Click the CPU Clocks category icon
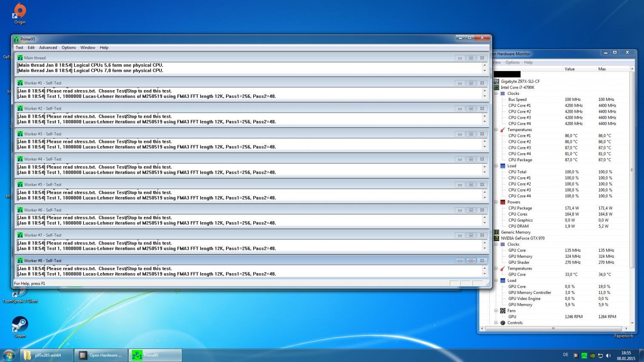 (503, 94)
